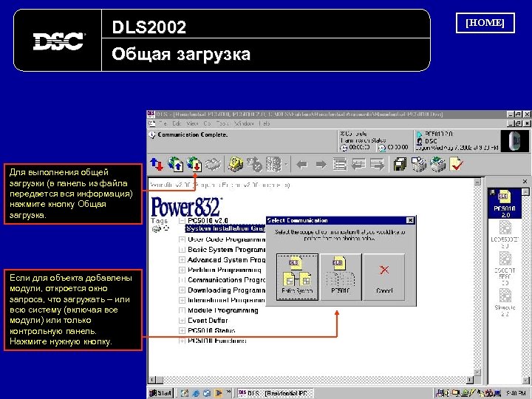The height and width of the screenshot is (399, 532).
Task: Open the File menu
Action: click(163, 123)
